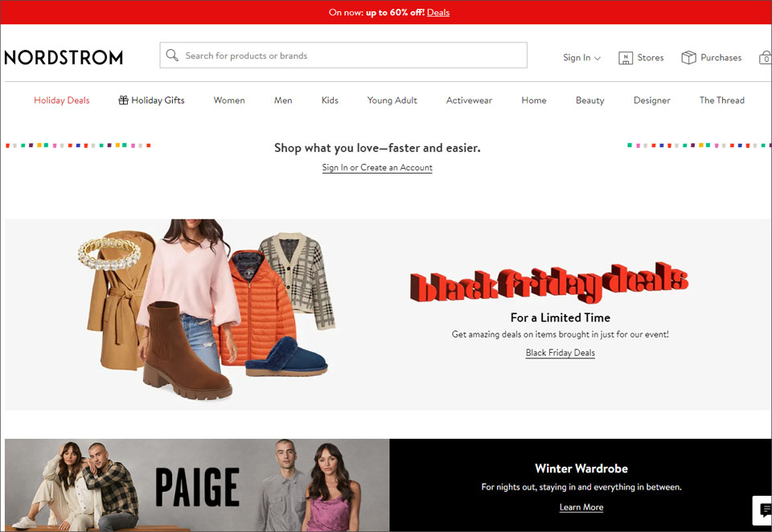Open the Holiday Deals menu

62,100
